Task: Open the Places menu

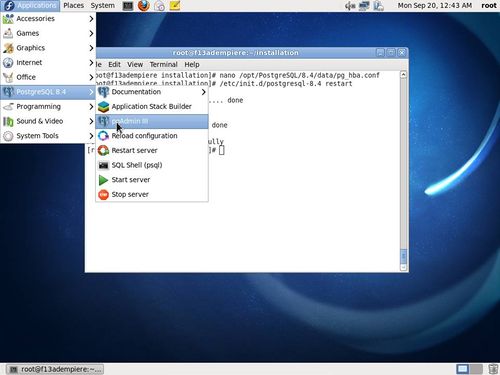Action: [73, 6]
